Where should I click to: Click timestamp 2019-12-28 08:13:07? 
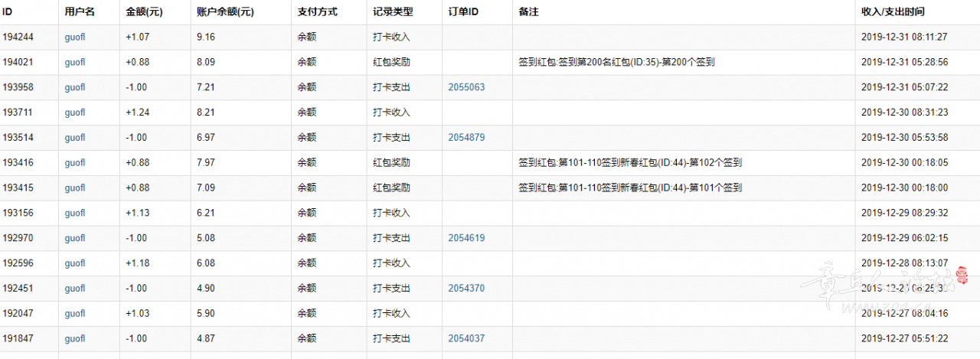(904, 263)
